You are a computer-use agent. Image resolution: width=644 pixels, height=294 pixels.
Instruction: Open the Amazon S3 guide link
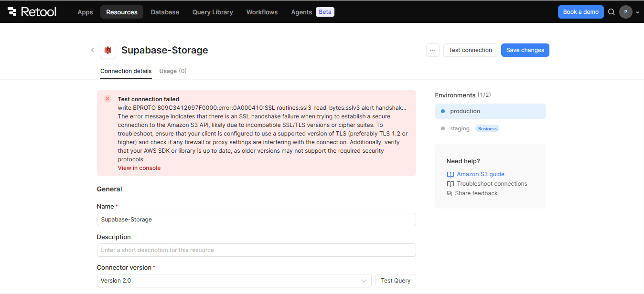coord(481,174)
